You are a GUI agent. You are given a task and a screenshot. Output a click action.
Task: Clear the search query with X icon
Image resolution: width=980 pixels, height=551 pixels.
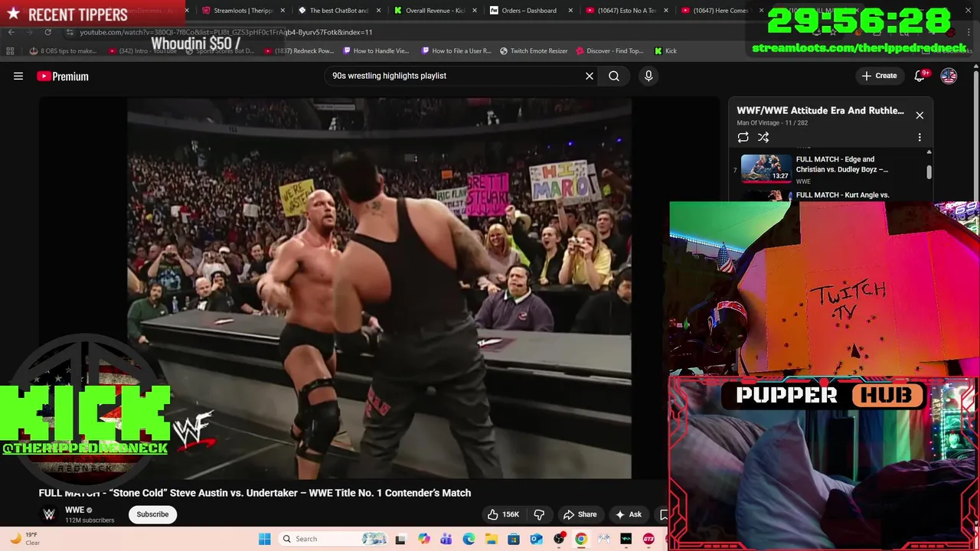coord(590,76)
